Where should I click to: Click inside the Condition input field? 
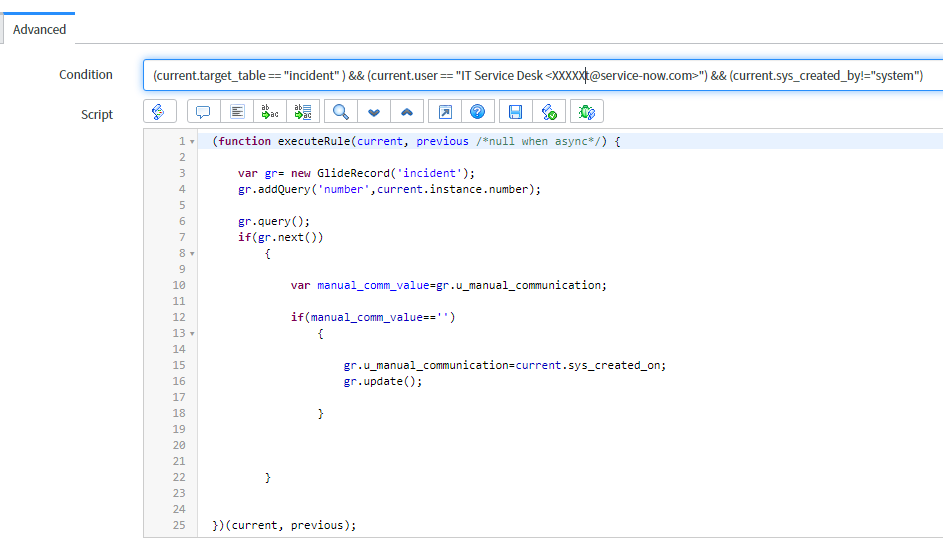coord(542,75)
